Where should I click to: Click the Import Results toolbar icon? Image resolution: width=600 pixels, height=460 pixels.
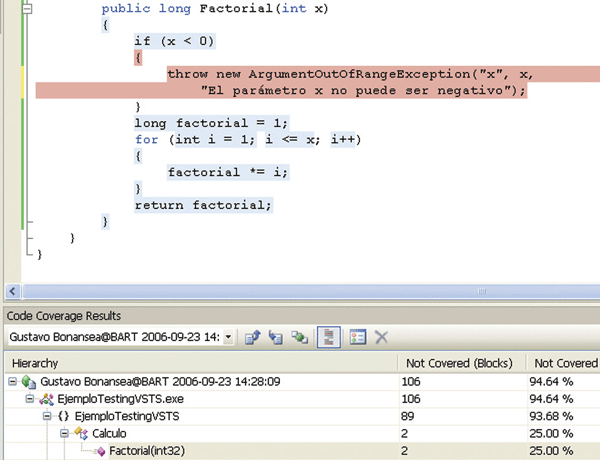point(277,338)
